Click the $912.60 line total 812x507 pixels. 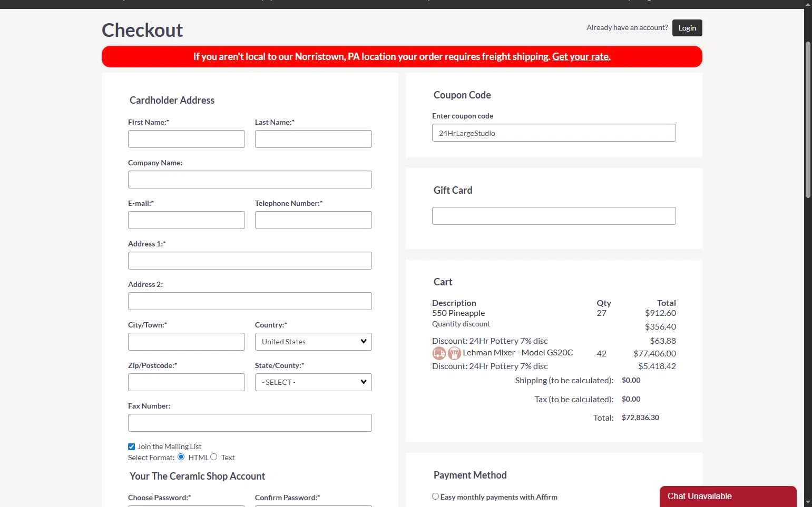660,313
